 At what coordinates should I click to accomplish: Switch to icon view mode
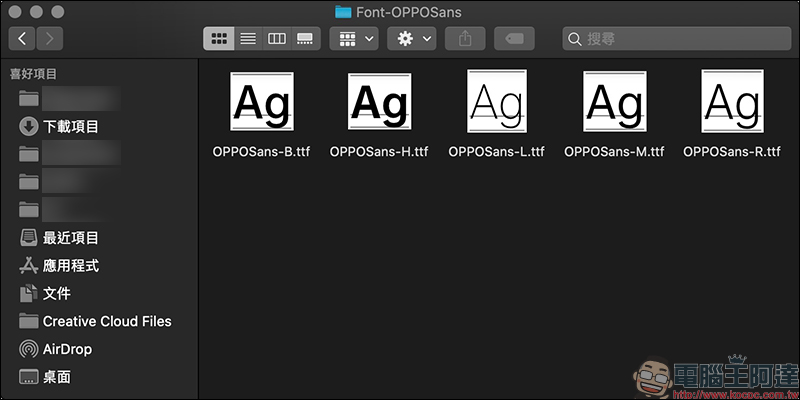point(219,39)
